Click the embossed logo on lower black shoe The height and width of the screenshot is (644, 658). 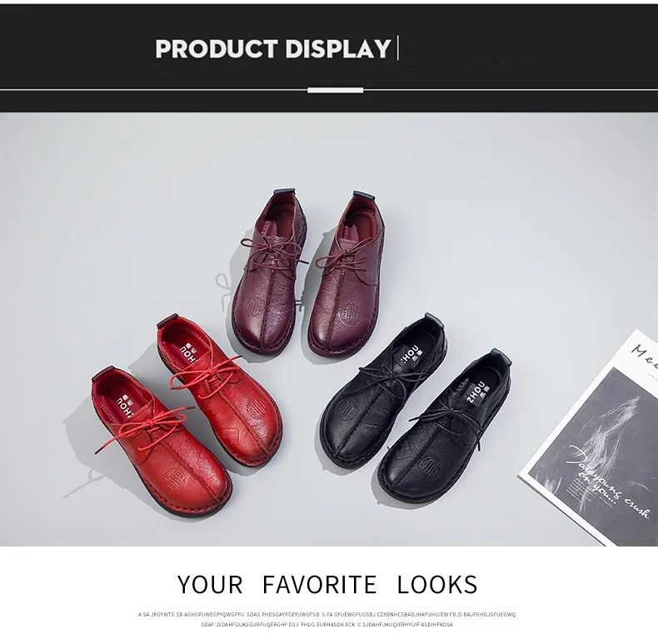428,464
